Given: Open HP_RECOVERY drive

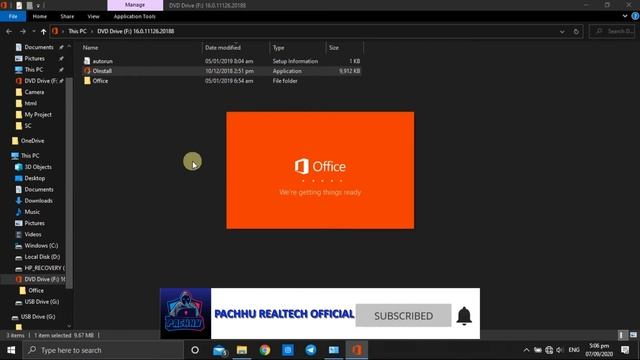Looking at the screenshot, I should pyautogui.click(x=43, y=268).
